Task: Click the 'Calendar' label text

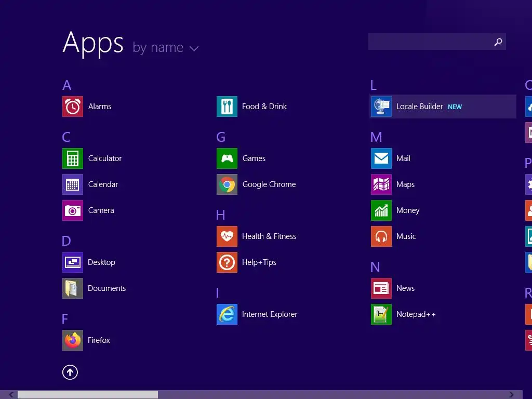Action: coord(103,184)
